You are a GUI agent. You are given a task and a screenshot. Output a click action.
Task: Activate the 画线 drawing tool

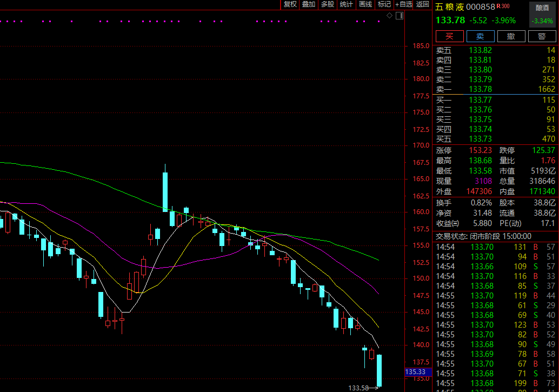pyautogui.click(x=365, y=4)
